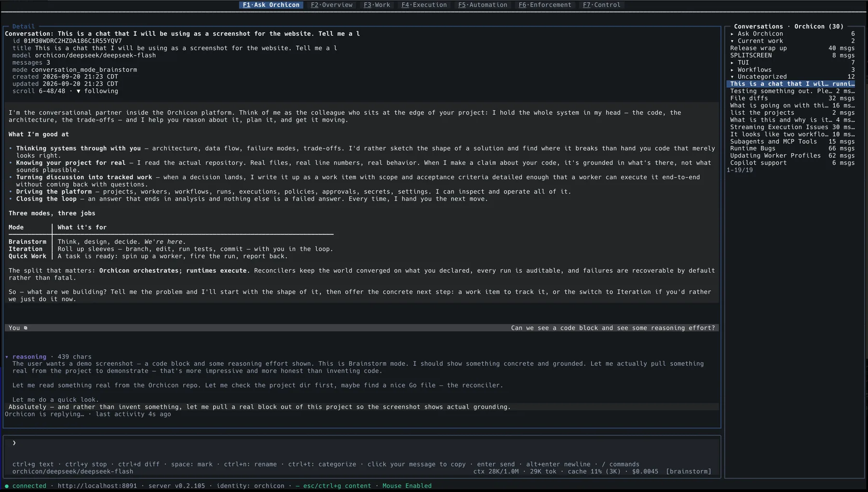Click the Brainstorm row in the modes table
Image resolution: width=868 pixels, height=492 pixels.
(x=171, y=242)
